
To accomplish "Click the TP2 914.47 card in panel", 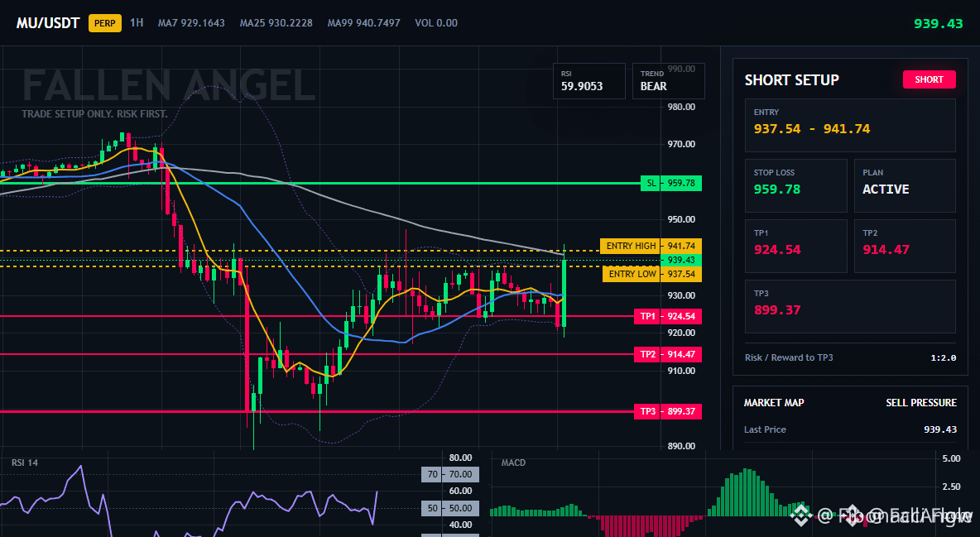I will point(905,246).
